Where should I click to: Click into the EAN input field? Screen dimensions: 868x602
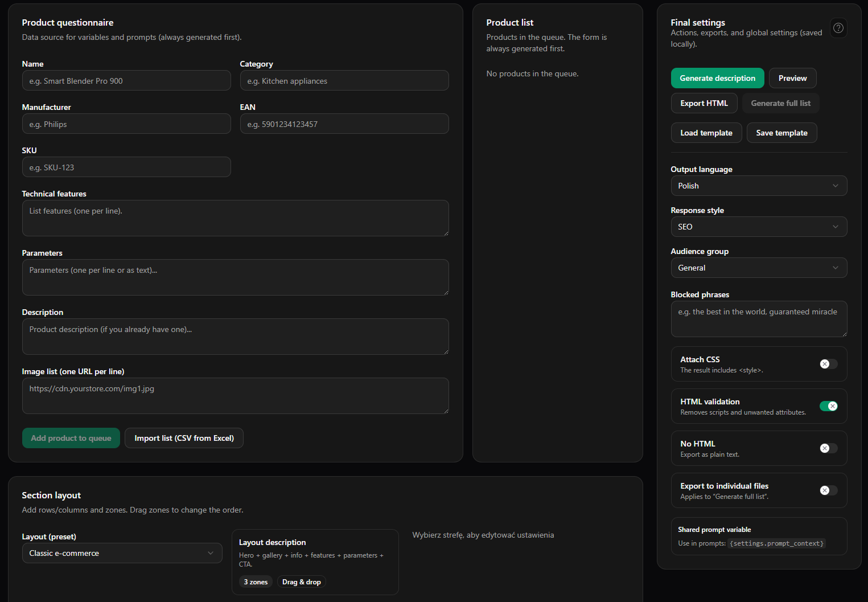point(344,124)
